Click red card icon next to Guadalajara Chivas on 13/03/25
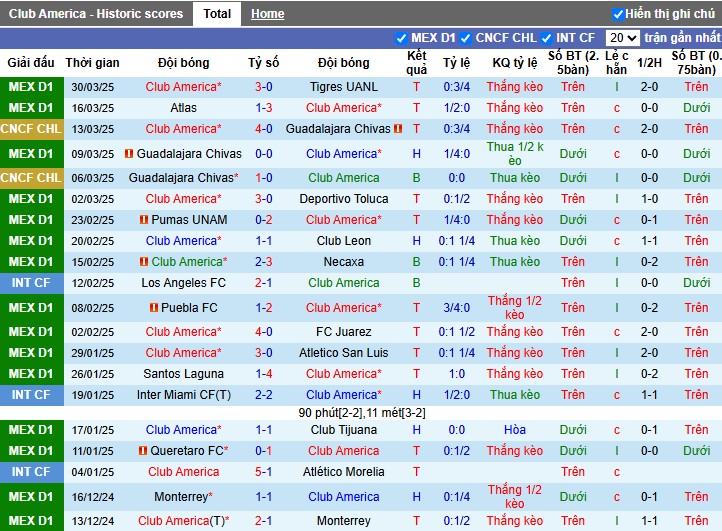Viewport: 722px width, 531px height. 398,129
